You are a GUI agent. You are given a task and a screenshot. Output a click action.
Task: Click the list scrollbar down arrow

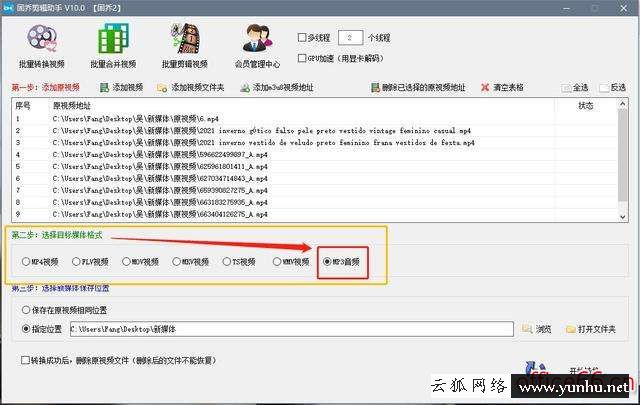(623, 217)
